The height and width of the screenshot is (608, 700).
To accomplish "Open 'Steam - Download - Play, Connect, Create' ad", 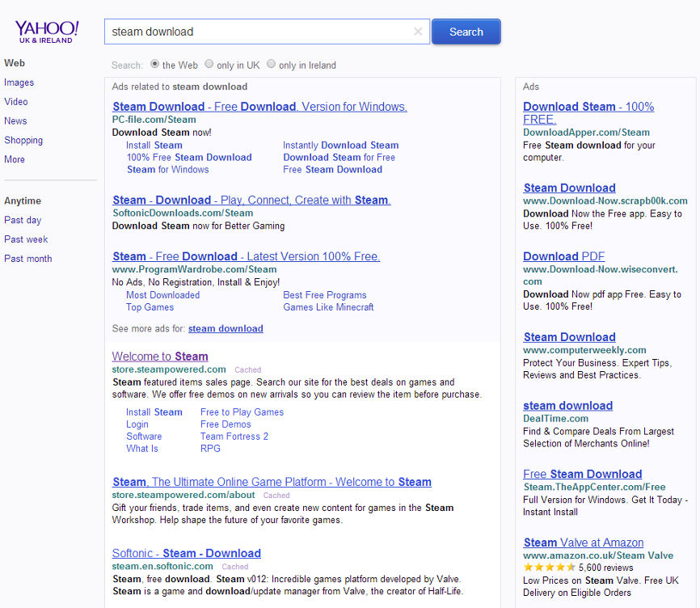I will tap(251, 200).
